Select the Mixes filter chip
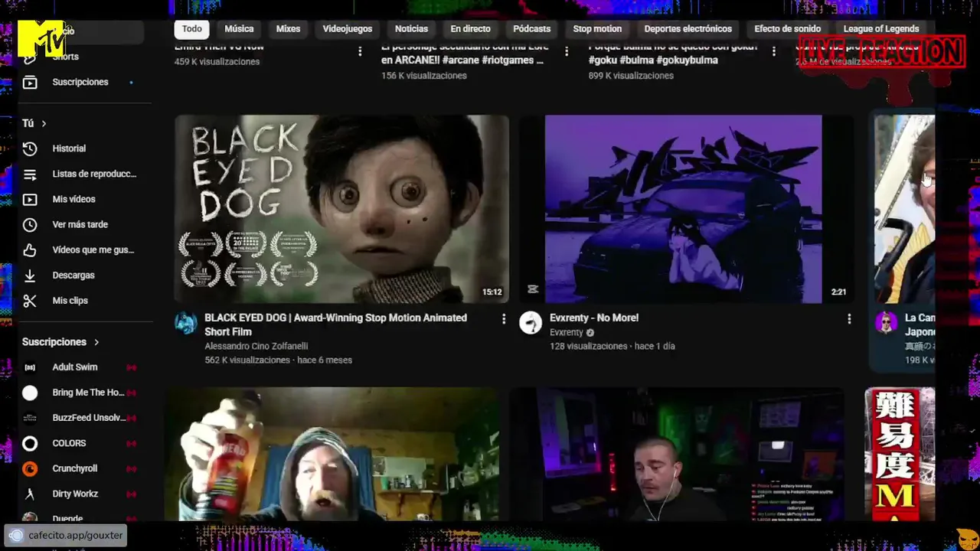 coord(288,29)
